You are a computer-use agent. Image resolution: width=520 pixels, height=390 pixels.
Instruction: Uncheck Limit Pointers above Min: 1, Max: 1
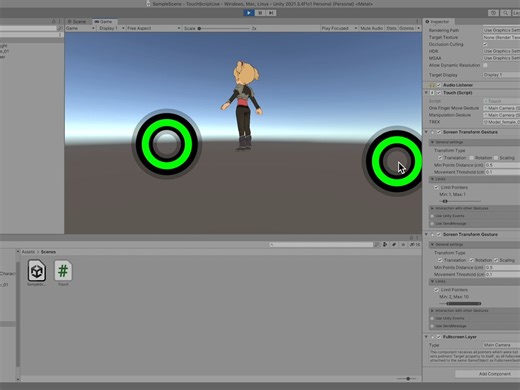(436, 187)
